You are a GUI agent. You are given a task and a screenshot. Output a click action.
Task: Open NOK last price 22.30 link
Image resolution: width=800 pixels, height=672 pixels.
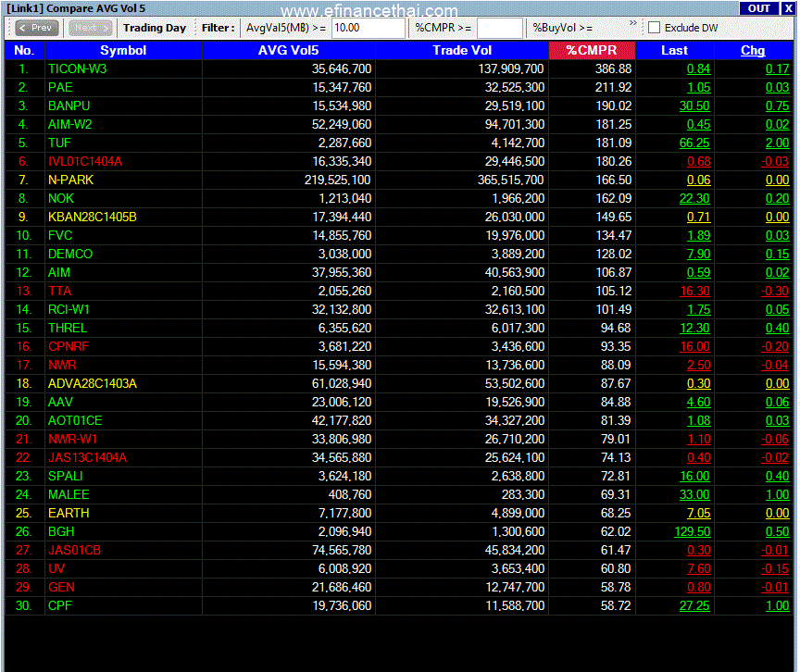click(694, 198)
